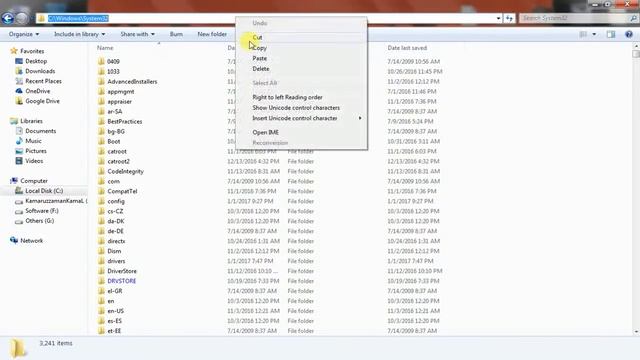Change view using the views icon
The height and width of the screenshot is (360, 640).
(583, 34)
